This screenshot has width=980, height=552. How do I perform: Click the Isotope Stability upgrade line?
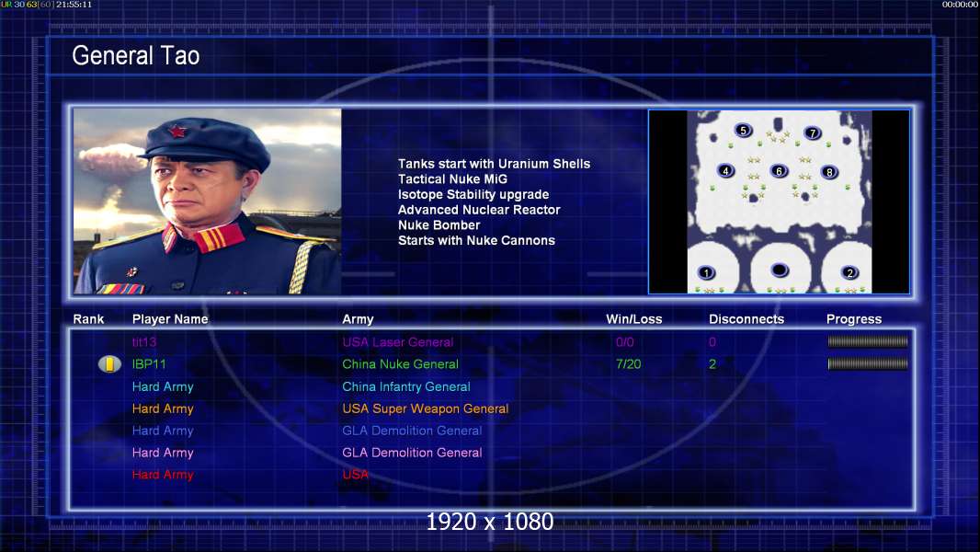pos(473,194)
